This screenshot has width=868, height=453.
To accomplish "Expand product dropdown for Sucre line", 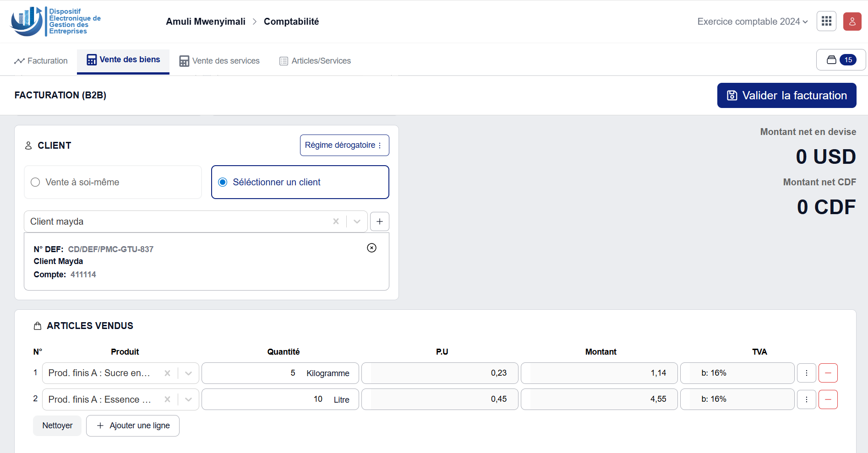I will point(188,373).
